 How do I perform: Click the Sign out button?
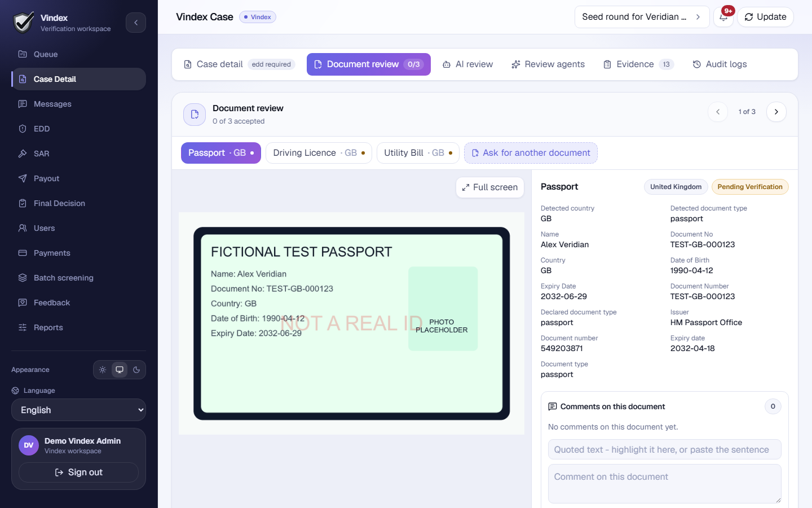(78, 472)
